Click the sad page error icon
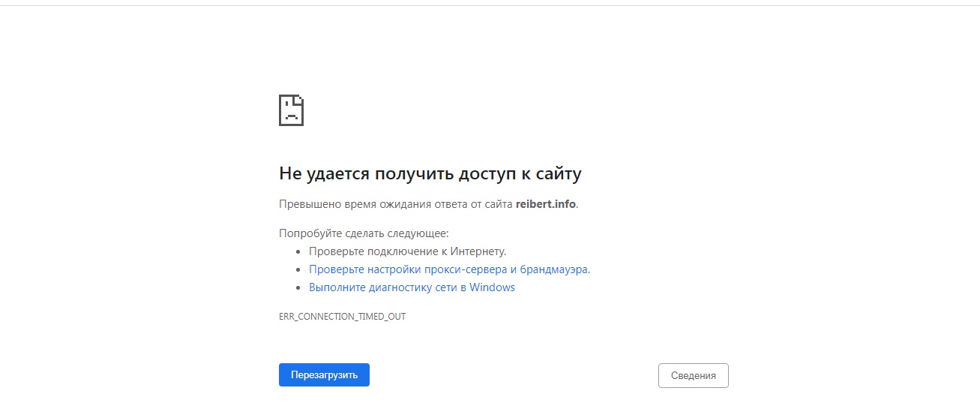This screenshot has width=980, height=415. pos(291,110)
